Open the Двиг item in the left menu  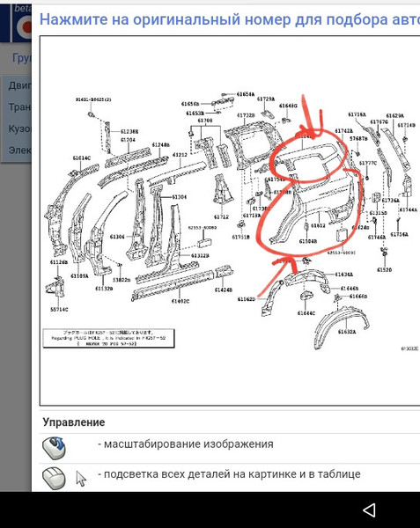coord(19,85)
